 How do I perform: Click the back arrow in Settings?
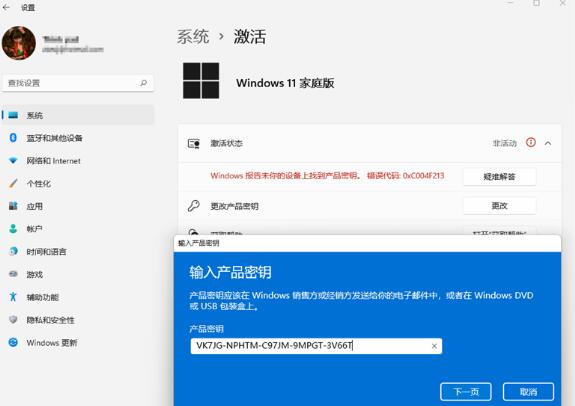pyautogui.click(x=6, y=7)
